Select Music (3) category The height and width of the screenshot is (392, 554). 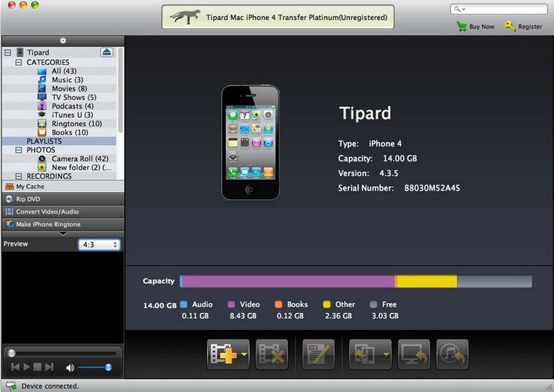[68, 80]
